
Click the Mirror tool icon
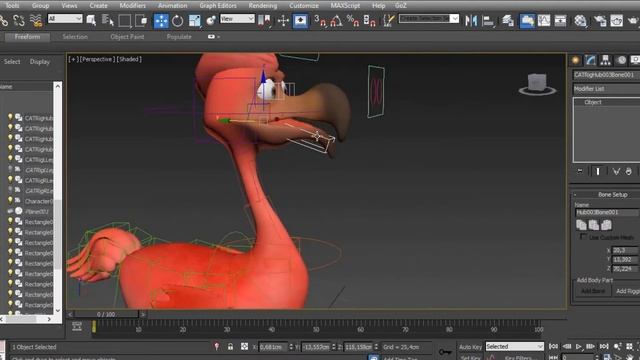tap(471, 20)
